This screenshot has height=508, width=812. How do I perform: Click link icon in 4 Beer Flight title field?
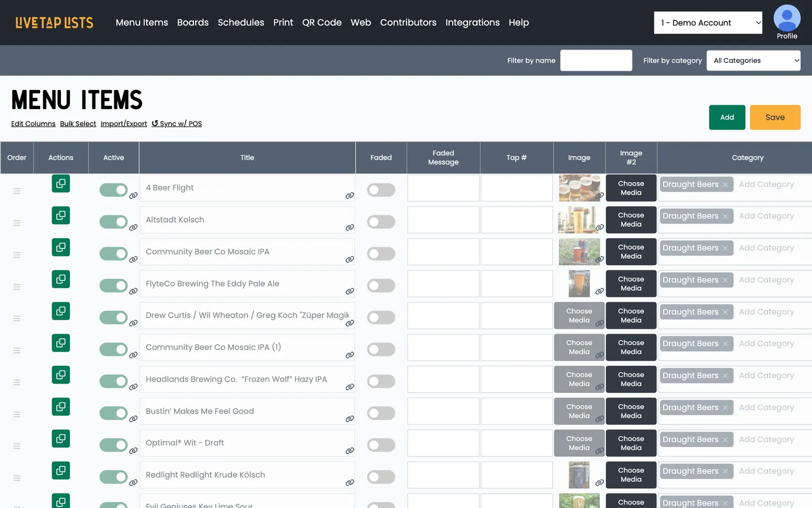(x=350, y=196)
